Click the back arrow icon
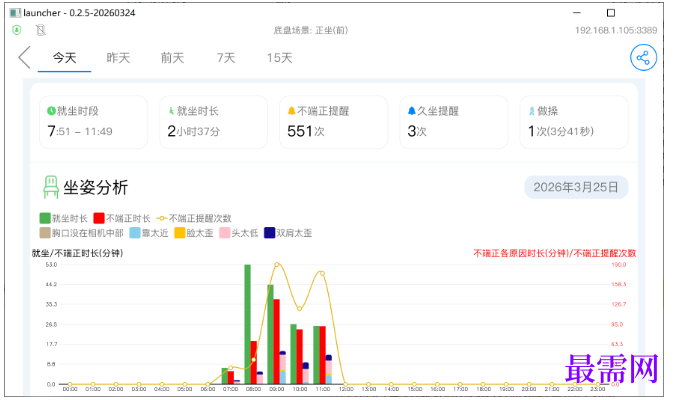Viewport: 677px width, 400px height. click(24, 57)
